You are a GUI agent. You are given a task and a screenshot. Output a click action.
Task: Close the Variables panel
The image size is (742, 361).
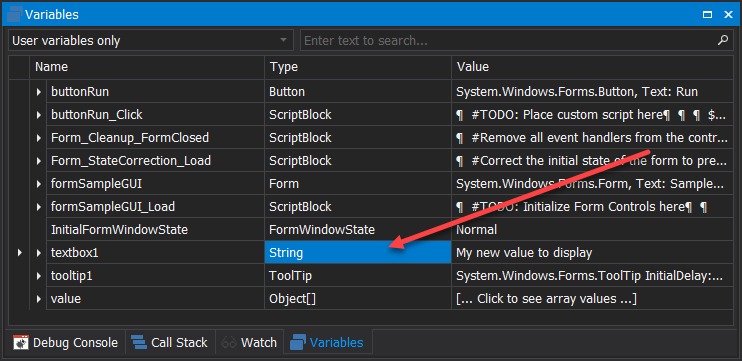click(728, 15)
